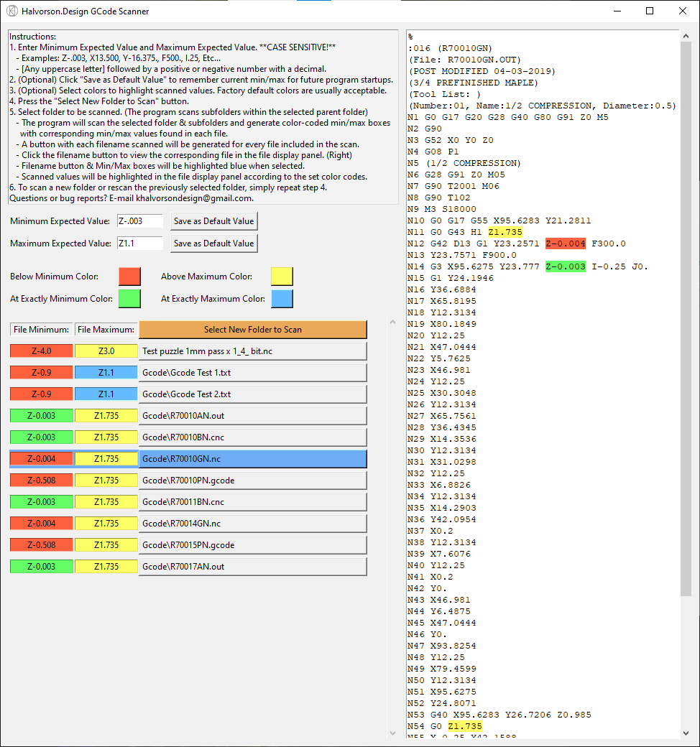This screenshot has width=700, height=747.
Task: Save maximum value as default
Action: tap(213, 243)
